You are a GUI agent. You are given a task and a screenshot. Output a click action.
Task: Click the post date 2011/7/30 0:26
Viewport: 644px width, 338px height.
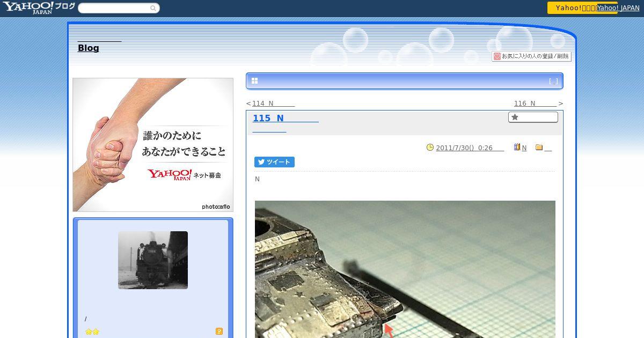click(x=470, y=148)
